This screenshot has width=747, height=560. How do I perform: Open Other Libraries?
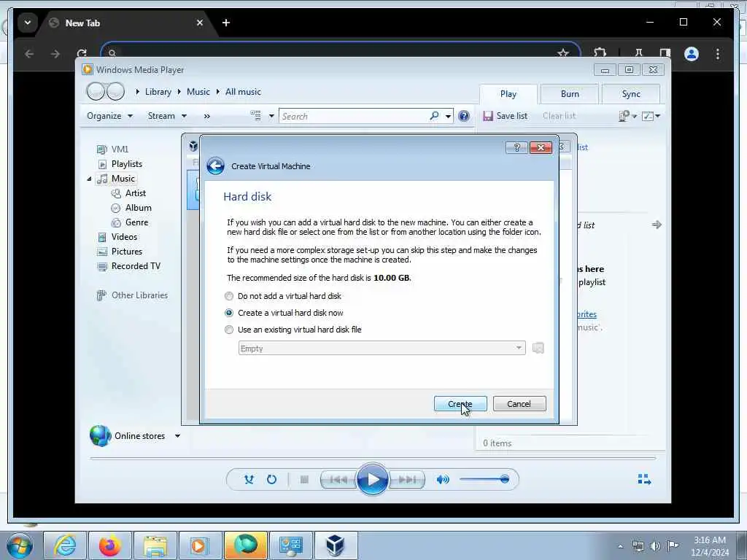pyautogui.click(x=133, y=295)
